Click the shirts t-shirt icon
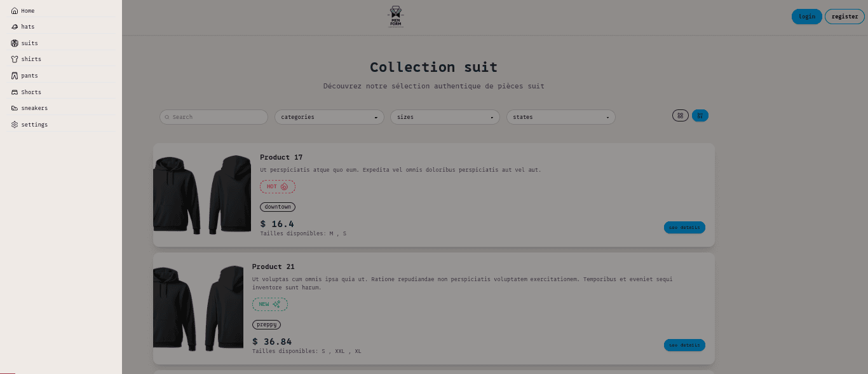The image size is (868, 374). (x=15, y=59)
